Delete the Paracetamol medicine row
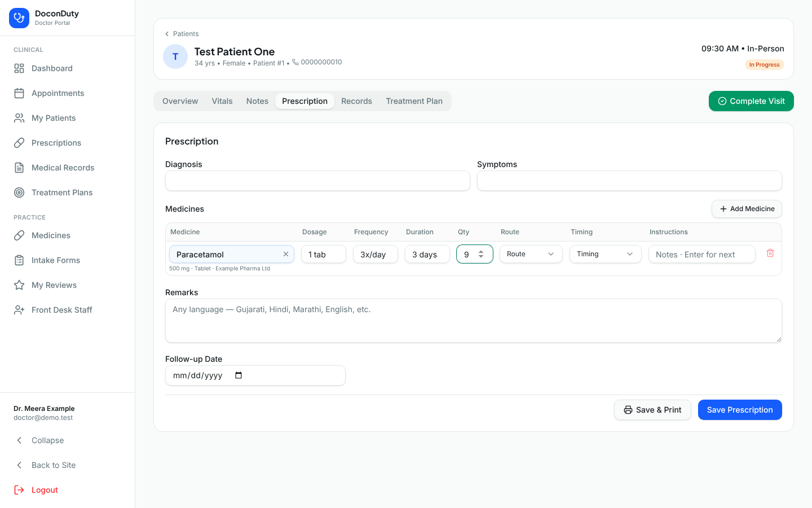The image size is (812, 508). coord(770,253)
